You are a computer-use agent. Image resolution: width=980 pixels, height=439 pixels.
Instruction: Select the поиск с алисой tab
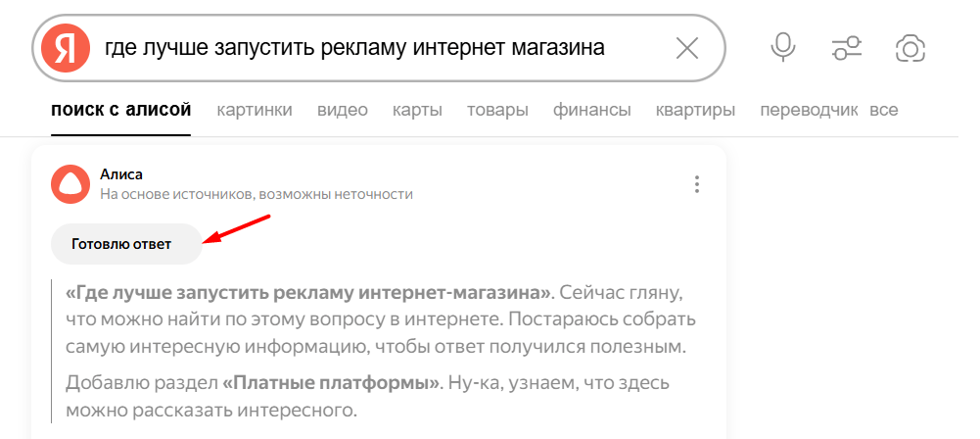point(121,110)
